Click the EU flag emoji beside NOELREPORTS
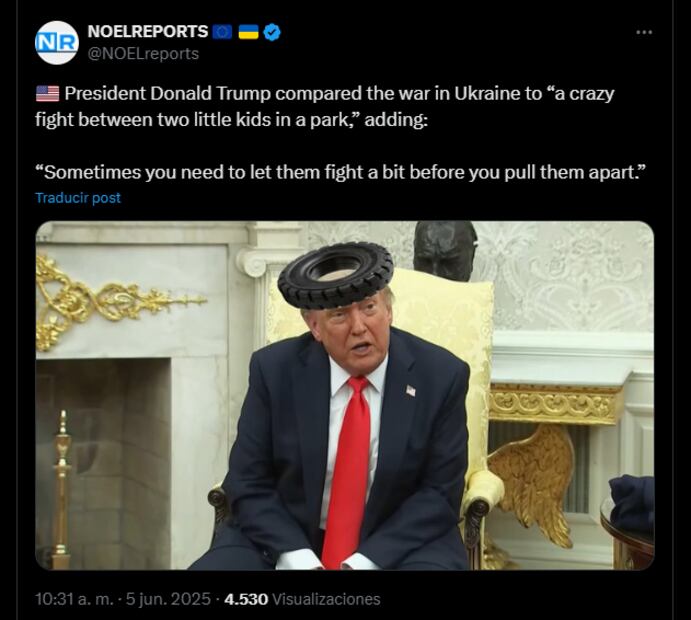This screenshot has width=691, height=620. (222, 32)
